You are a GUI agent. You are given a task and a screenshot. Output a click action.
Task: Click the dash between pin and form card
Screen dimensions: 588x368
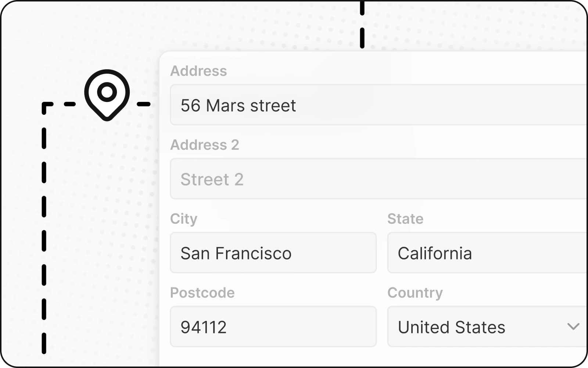[x=144, y=105]
